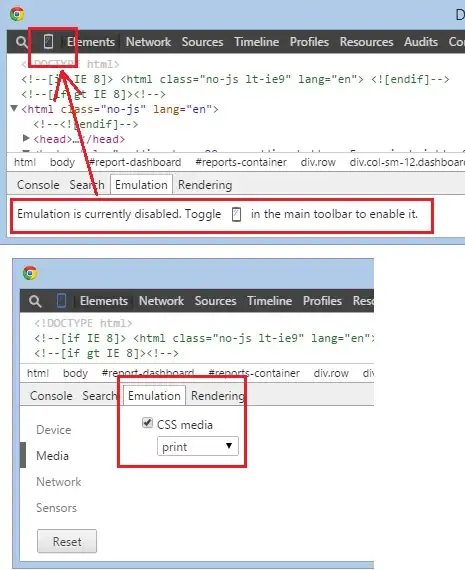Select div.row breadcrumb in the top window
The width and height of the screenshot is (465, 570).
pos(318,162)
